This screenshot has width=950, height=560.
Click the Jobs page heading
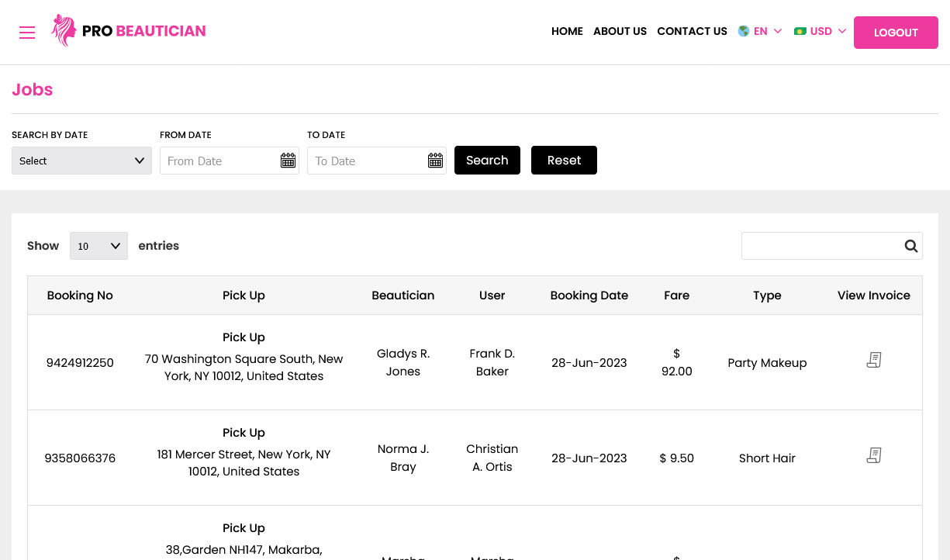point(33,90)
